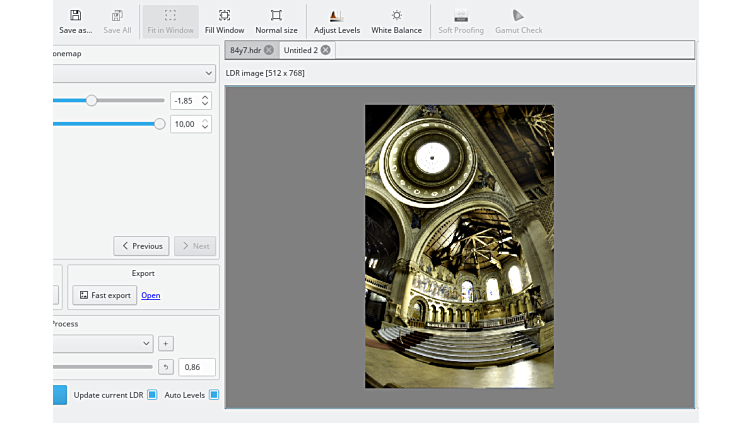Switch to the 84y7.hdr tab
The width and height of the screenshot is (752, 423).
(244, 50)
